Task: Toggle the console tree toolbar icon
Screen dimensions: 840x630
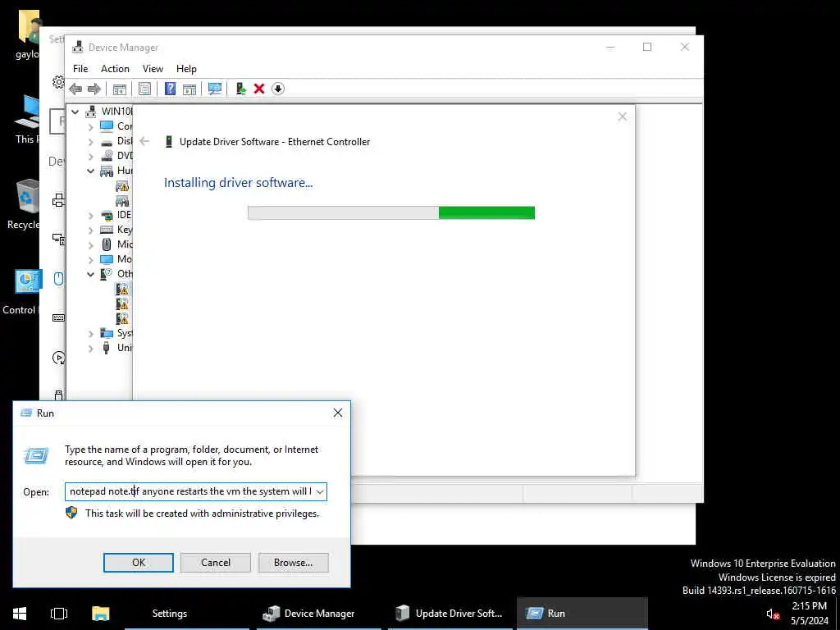Action: [x=120, y=89]
